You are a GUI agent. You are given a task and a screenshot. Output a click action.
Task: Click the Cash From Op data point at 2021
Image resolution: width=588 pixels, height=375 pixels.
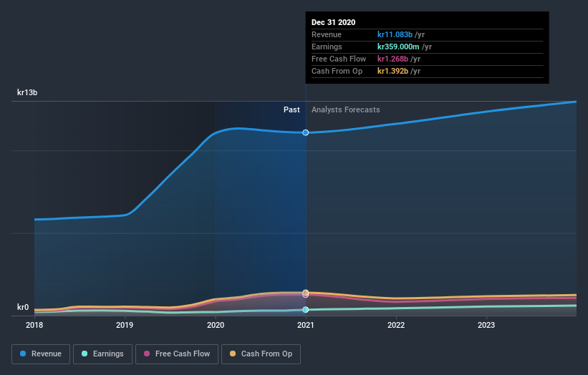tap(306, 292)
